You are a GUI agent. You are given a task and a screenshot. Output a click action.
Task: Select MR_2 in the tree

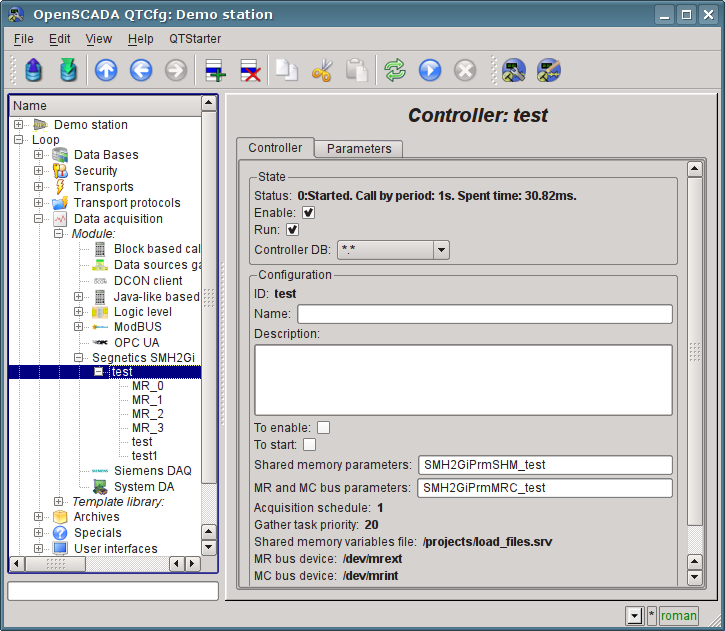point(147,414)
